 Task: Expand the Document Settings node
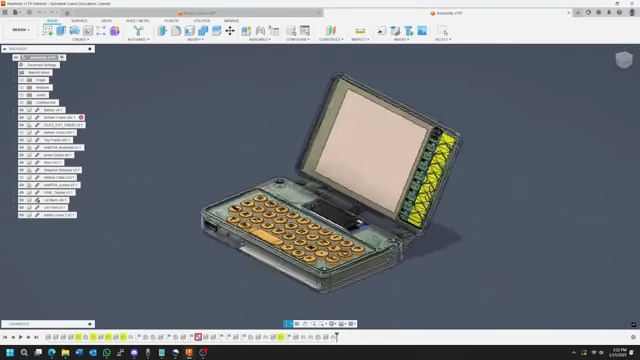click(x=14, y=65)
